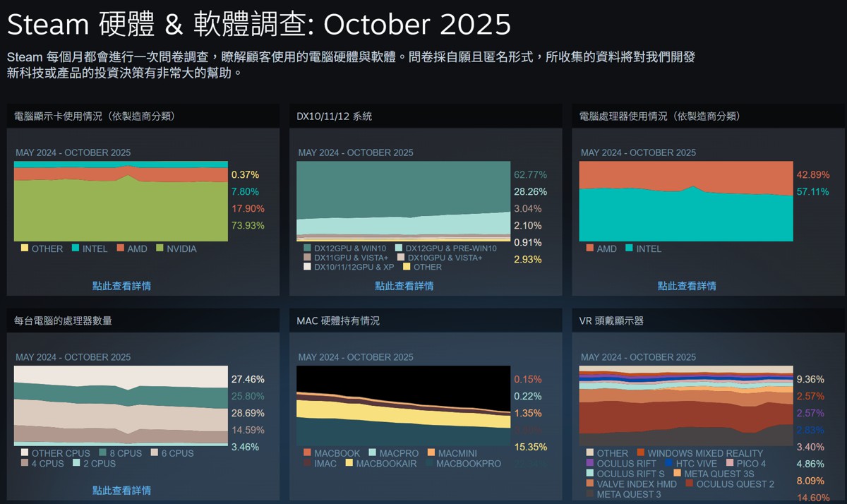
Task: Click the DX12GPU & PRE-WIN10 legend swatch
Action: coord(399,248)
